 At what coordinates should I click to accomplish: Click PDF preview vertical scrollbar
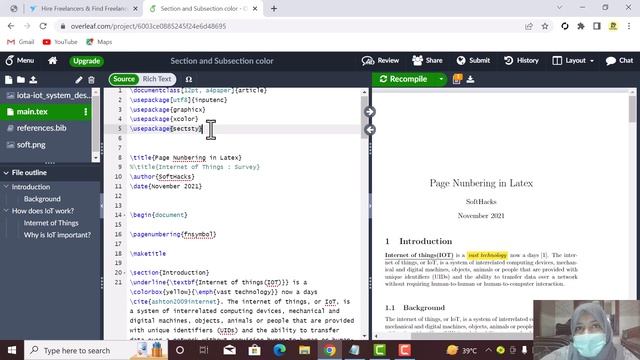[x=632, y=109]
